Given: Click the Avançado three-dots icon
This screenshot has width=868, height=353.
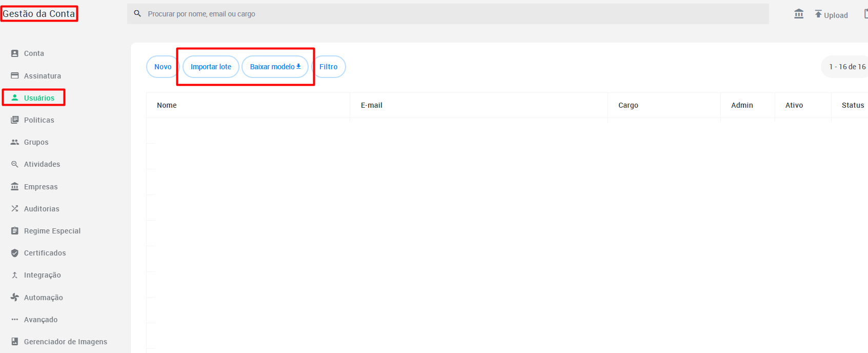Looking at the screenshot, I should click(x=15, y=319).
